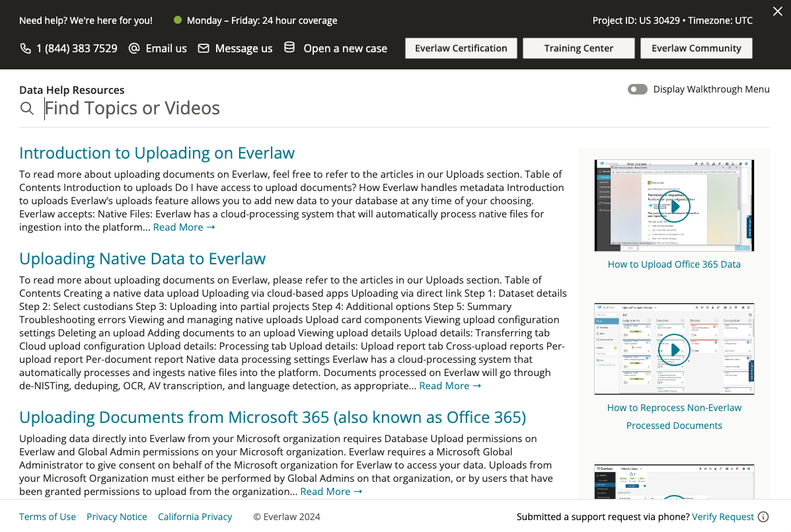Click the Verify Request link
This screenshot has width=791, height=532.
tap(723, 517)
